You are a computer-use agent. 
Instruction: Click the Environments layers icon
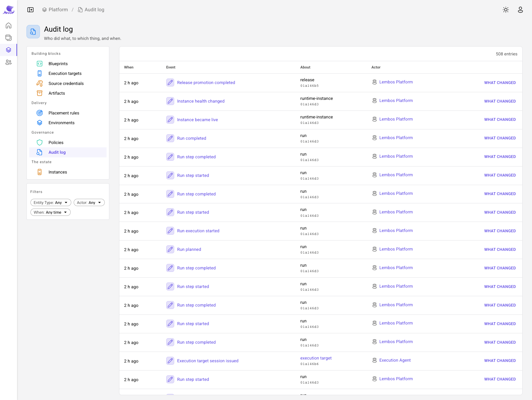40,123
